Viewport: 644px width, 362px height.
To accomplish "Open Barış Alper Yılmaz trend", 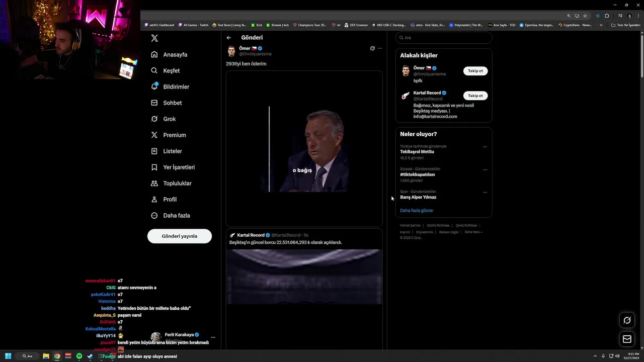I will (418, 197).
